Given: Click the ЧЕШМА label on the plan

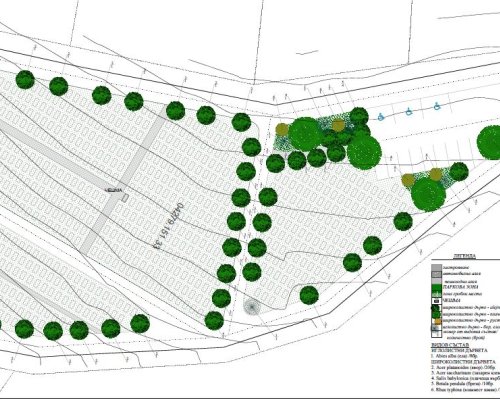Looking at the screenshot, I should [x=114, y=190].
